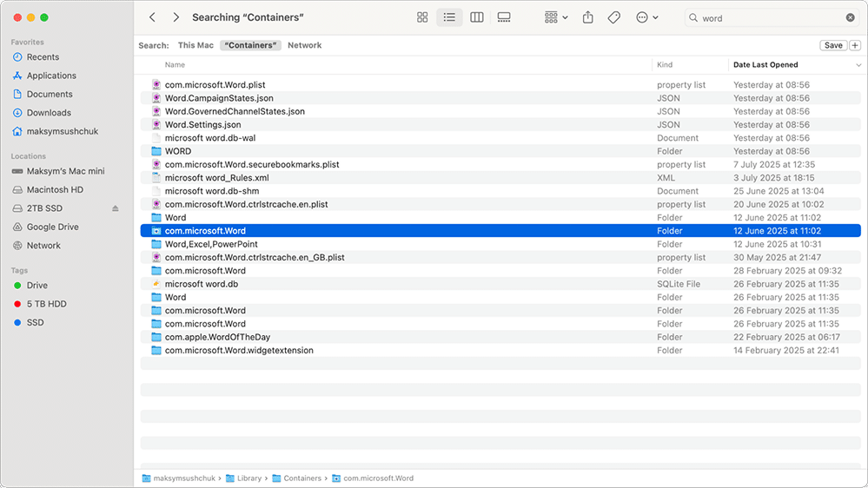868x488 pixels.
Task: Click into the search field containing word
Action: [772, 17]
